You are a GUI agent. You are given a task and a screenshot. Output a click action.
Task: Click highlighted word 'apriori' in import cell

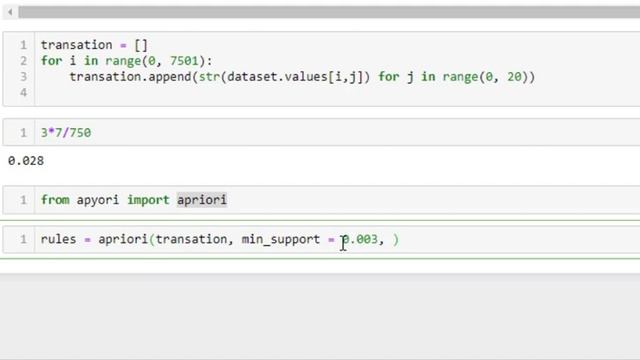point(202,200)
